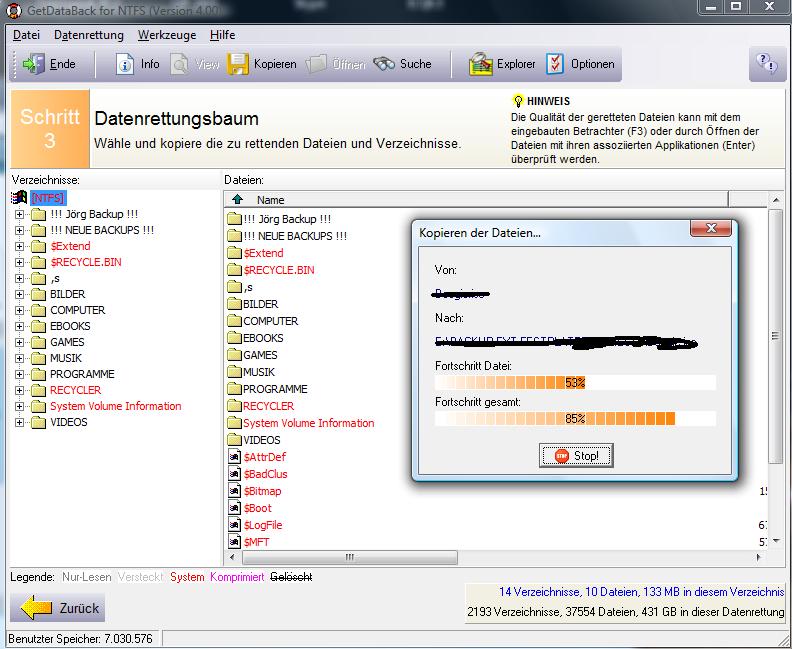
Task: Select $Bitmap file in file list
Action: coord(262,491)
